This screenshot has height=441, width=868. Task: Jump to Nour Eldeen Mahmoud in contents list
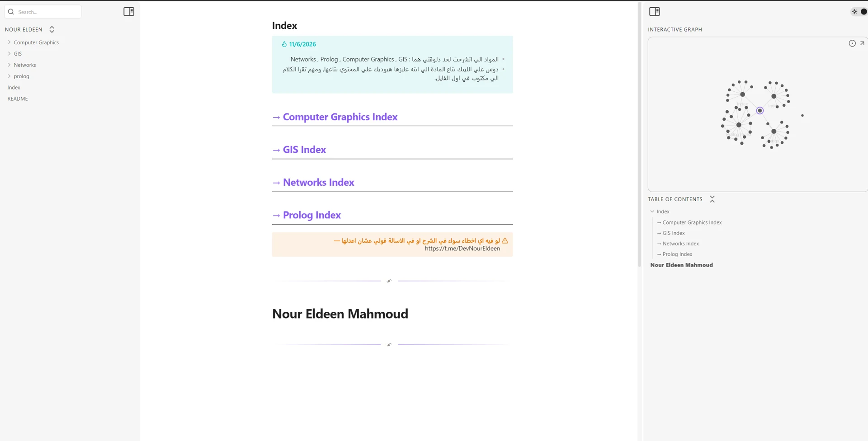click(x=681, y=265)
